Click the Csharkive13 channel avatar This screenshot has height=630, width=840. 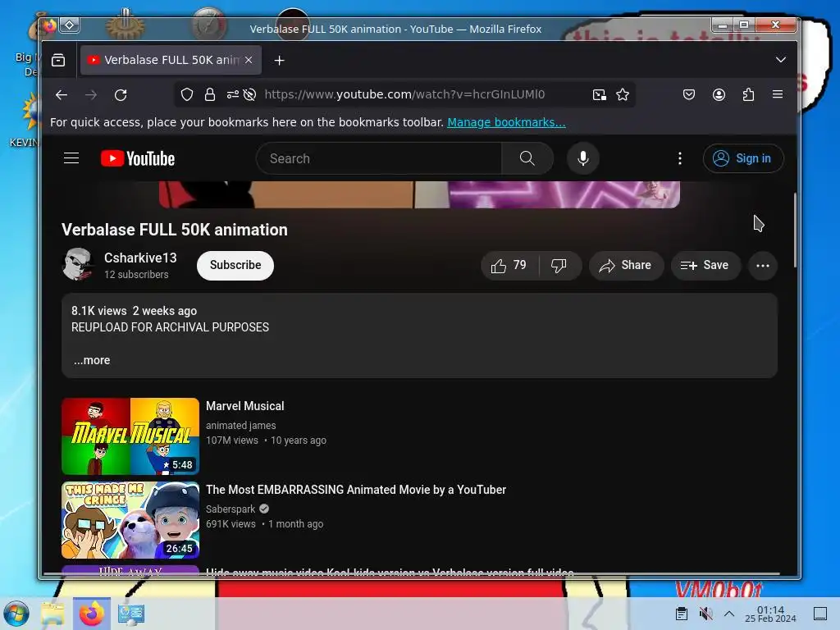(78, 265)
